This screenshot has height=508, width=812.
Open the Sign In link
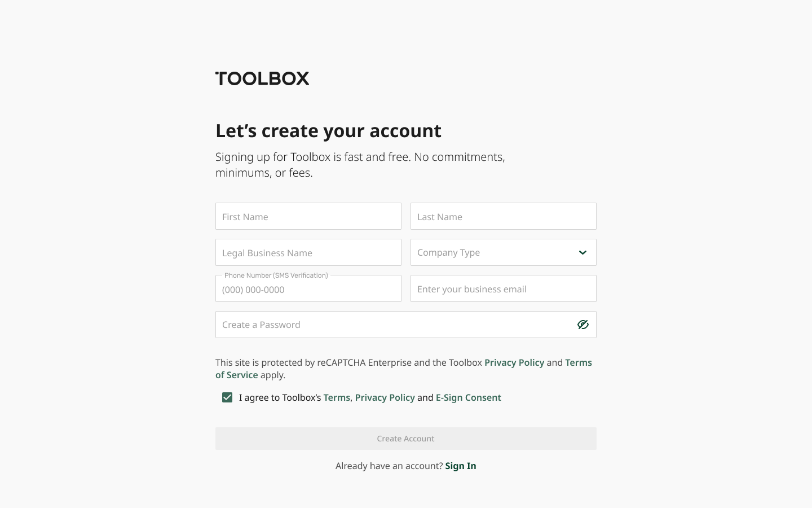(x=461, y=466)
